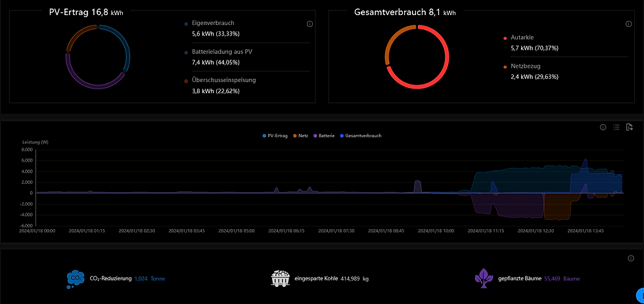Select the Batterieladung aus PV entry

coord(221,52)
